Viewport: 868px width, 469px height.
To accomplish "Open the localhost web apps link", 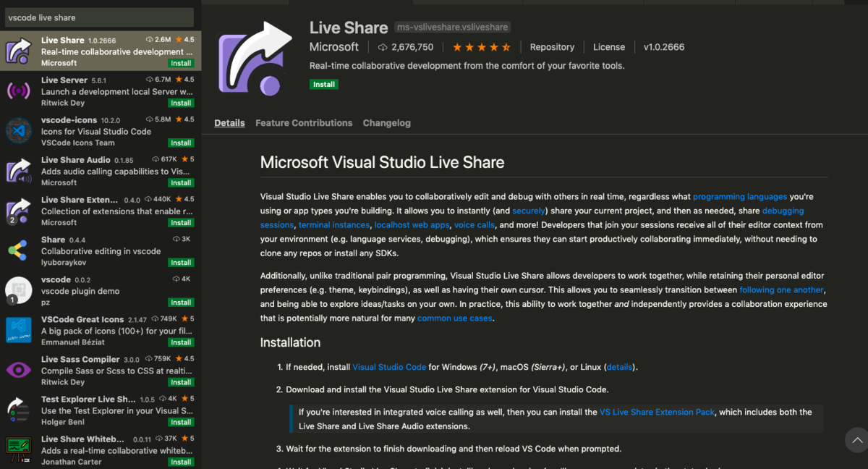I will click(412, 225).
